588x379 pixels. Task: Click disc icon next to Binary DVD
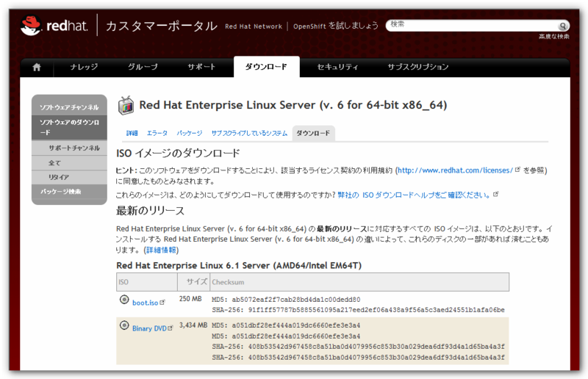124,325
